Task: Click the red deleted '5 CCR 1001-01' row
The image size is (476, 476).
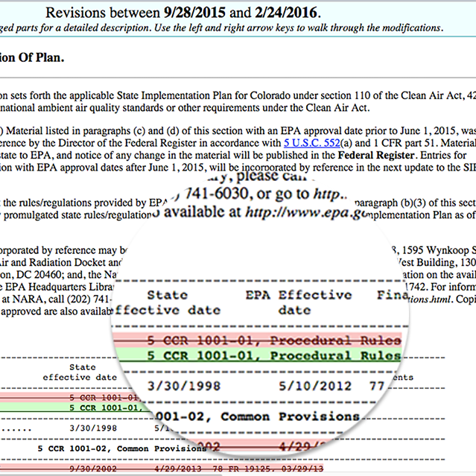Action: (x=70, y=397)
